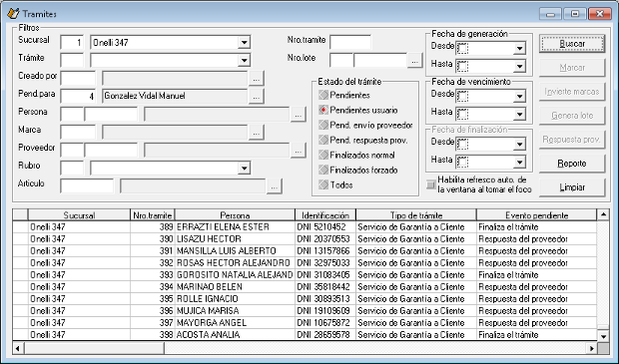Open the Sucursal dropdown showing Onelli 347
619x364 pixels.
(245, 42)
